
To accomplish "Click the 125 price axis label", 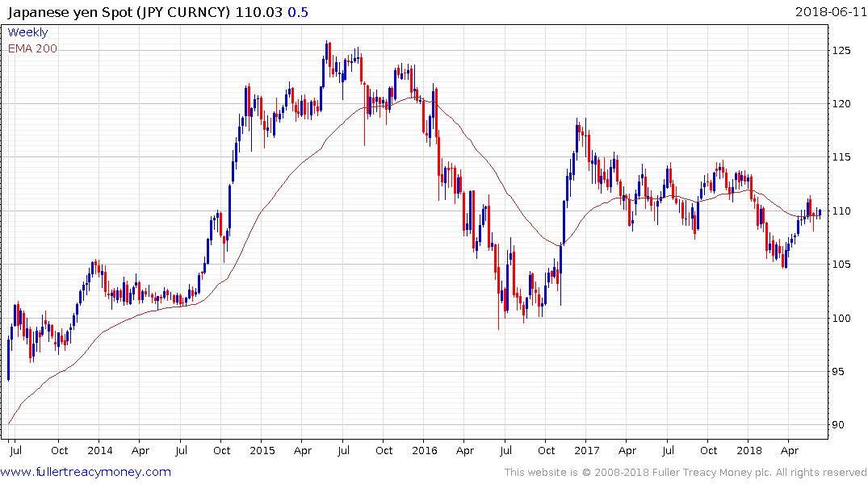I will [x=841, y=51].
